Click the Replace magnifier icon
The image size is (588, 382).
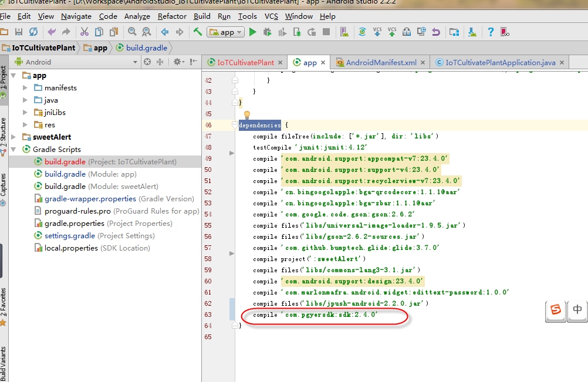tap(147, 32)
